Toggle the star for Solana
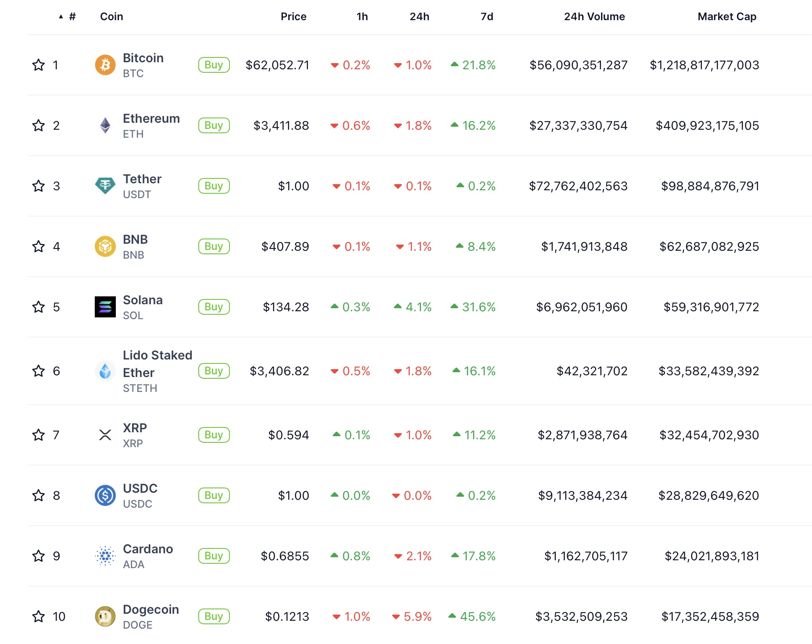The width and height of the screenshot is (812, 644). pos(39,307)
